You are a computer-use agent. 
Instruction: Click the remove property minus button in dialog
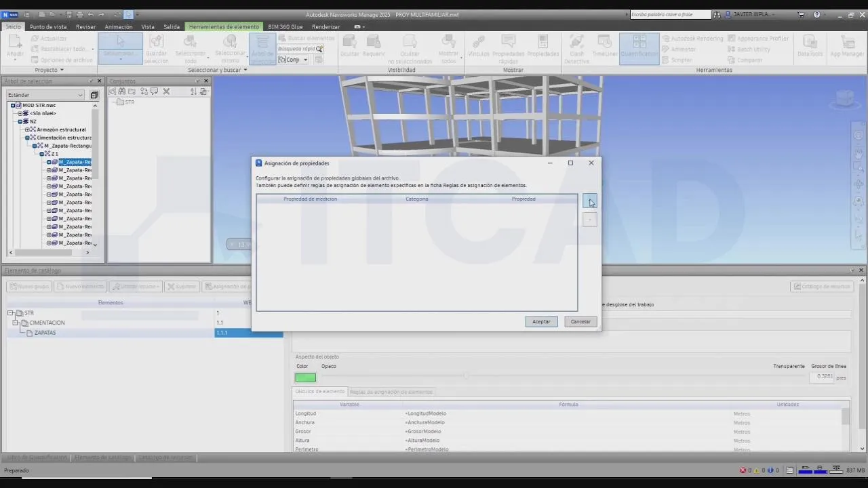[590, 220]
